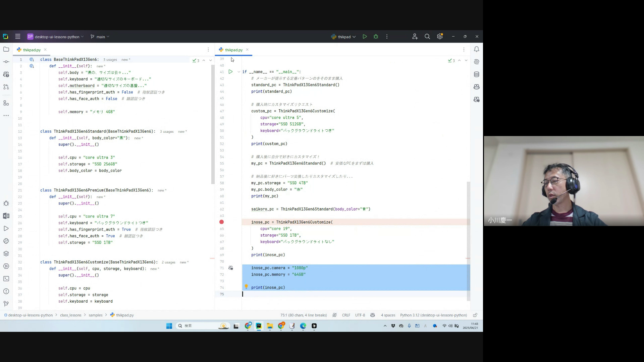Click the green Run button in toolbar

(365, 37)
